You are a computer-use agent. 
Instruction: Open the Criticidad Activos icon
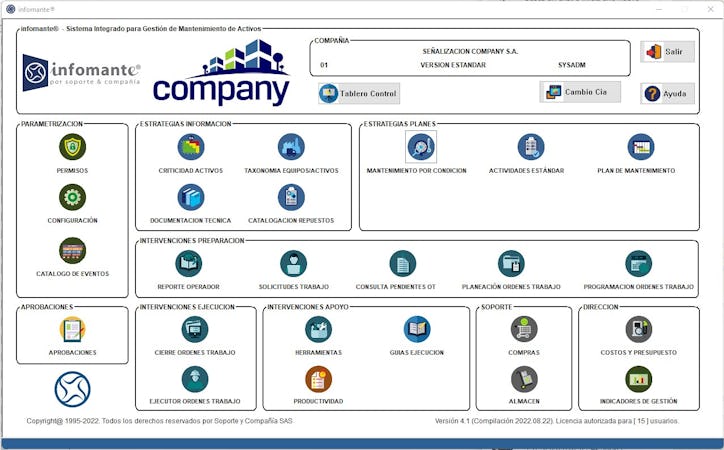click(x=191, y=147)
